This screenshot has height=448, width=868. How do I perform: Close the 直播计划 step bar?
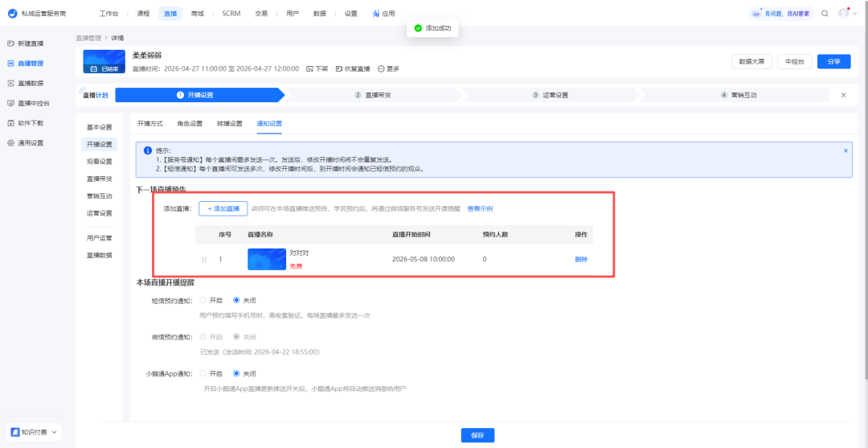(x=844, y=95)
